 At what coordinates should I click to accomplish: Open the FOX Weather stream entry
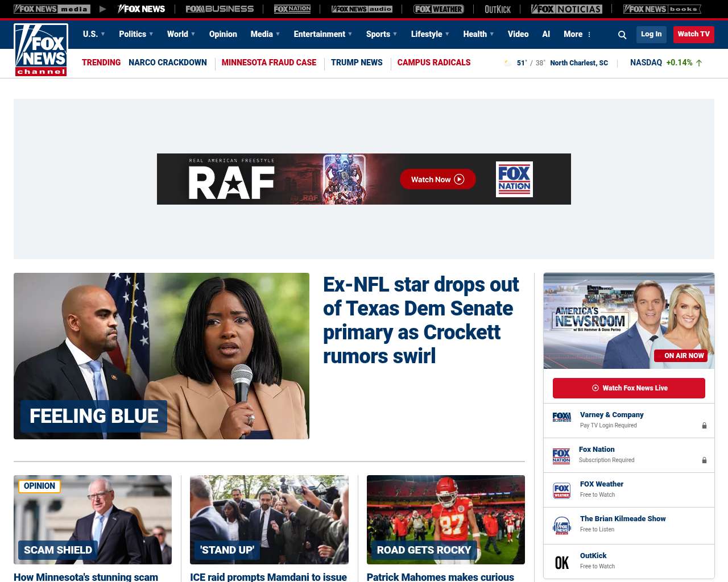click(x=629, y=490)
